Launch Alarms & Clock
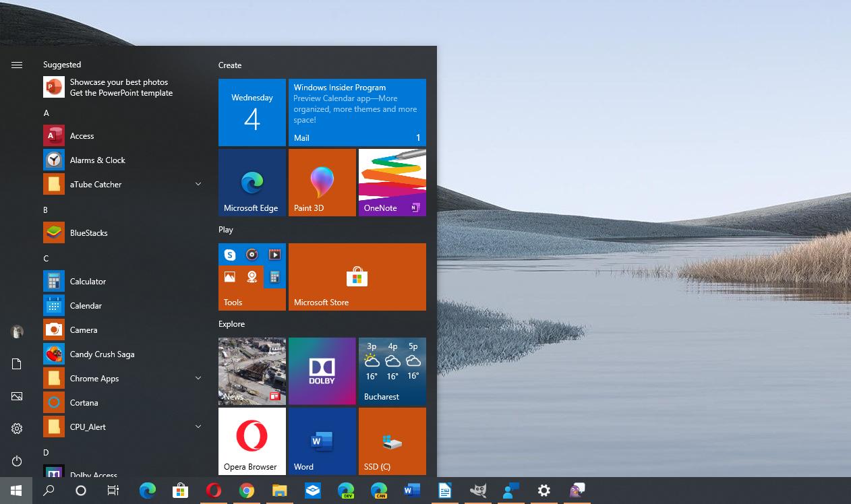 [x=121, y=160]
